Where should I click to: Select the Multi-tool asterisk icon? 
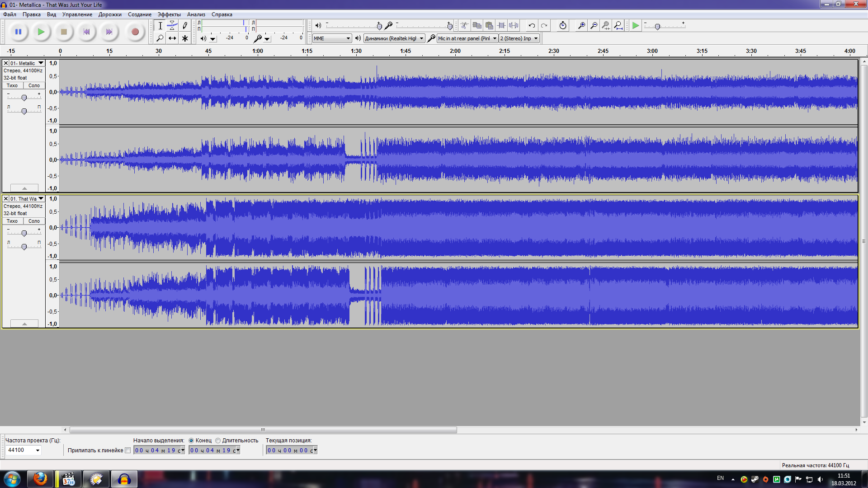pos(185,38)
